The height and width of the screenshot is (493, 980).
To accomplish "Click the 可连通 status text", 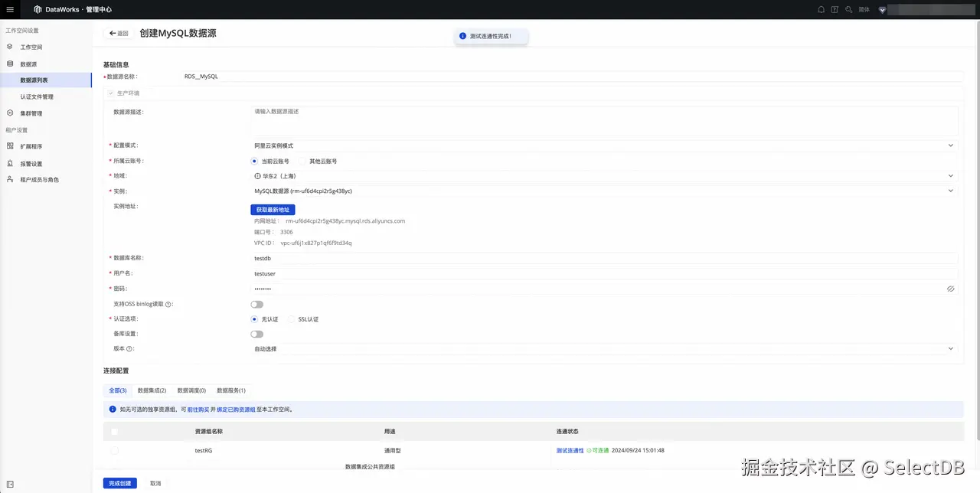I will pyautogui.click(x=600, y=450).
